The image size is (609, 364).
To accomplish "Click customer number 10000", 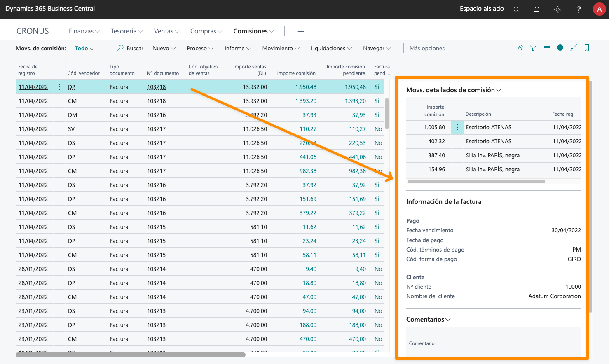I will (573, 287).
